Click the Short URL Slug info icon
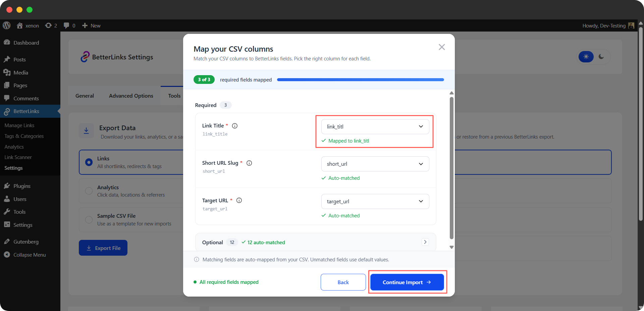This screenshot has width=644, height=311. tap(249, 163)
